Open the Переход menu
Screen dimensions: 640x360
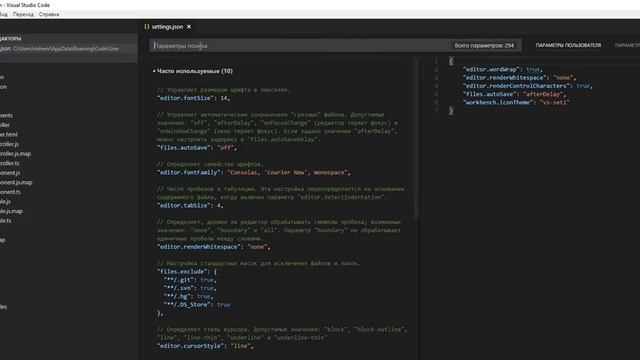[23, 14]
